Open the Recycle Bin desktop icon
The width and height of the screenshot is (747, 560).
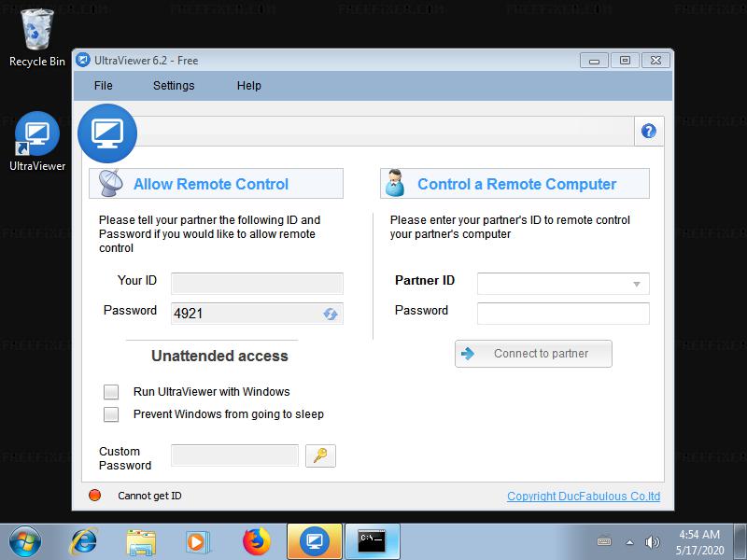[x=37, y=38]
